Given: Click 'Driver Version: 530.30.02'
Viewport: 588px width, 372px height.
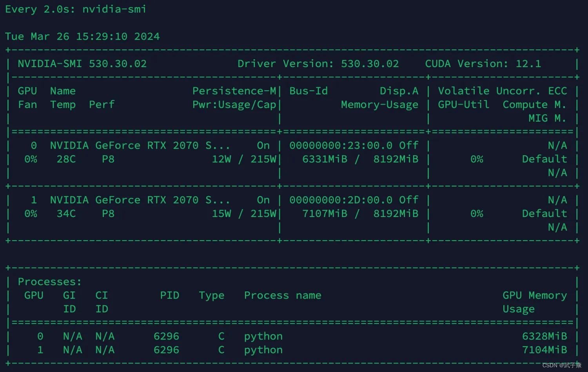Looking at the screenshot, I should [318, 64].
